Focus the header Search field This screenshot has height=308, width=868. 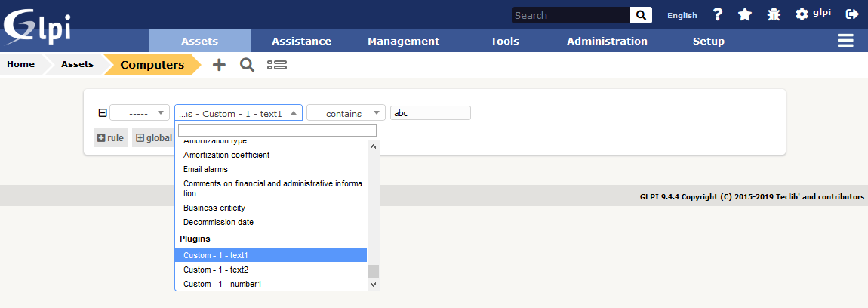coord(571,16)
